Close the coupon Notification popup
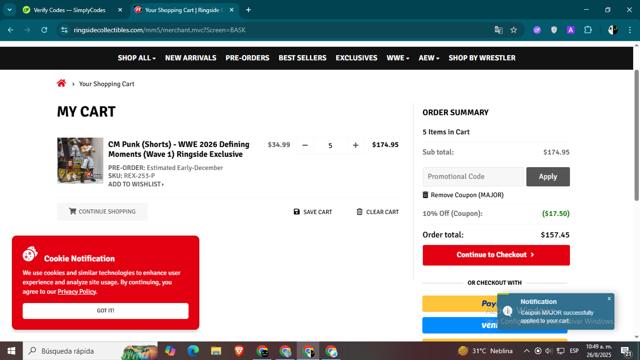This screenshot has height=360, width=640. (x=609, y=298)
